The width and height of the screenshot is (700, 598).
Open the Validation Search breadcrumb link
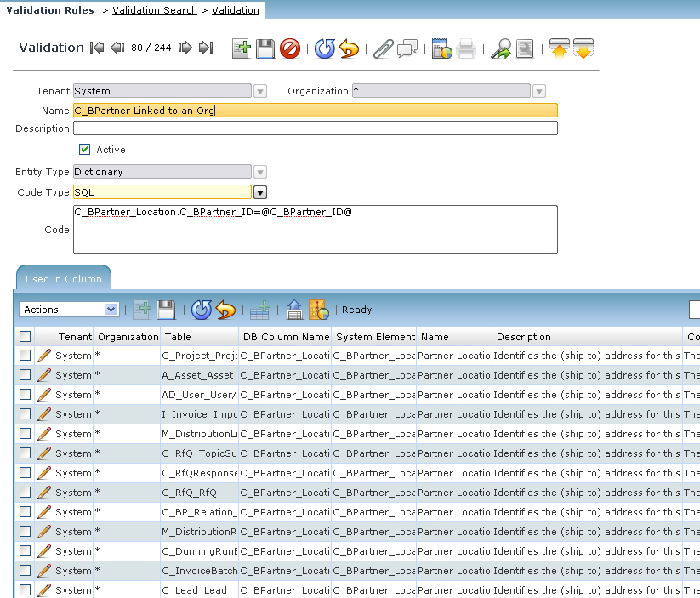click(155, 10)
